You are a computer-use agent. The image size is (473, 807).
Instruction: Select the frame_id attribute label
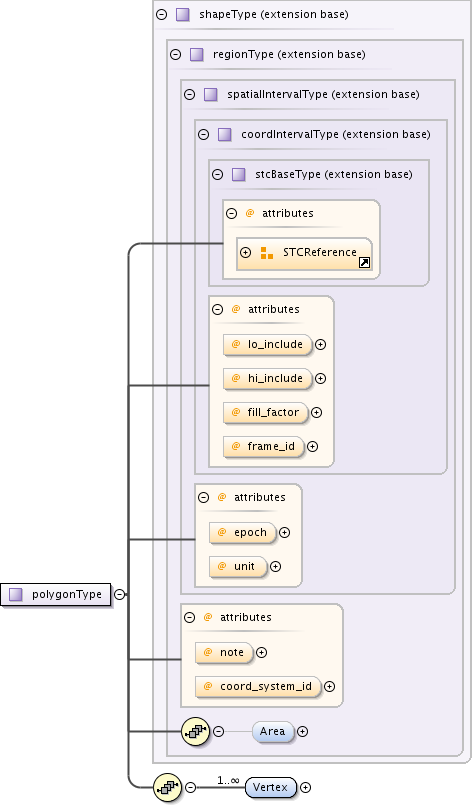tap(271, 446)
